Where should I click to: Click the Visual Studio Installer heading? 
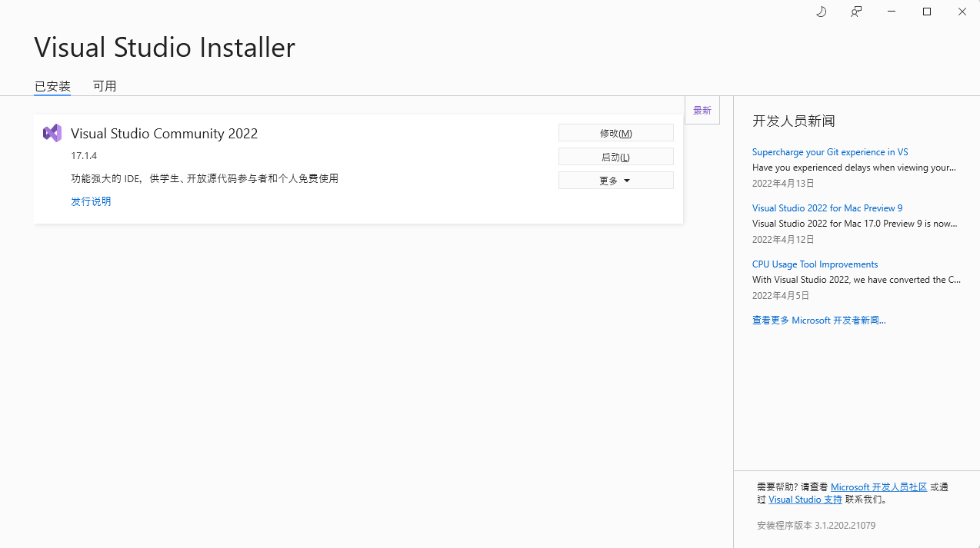[165, 48]
